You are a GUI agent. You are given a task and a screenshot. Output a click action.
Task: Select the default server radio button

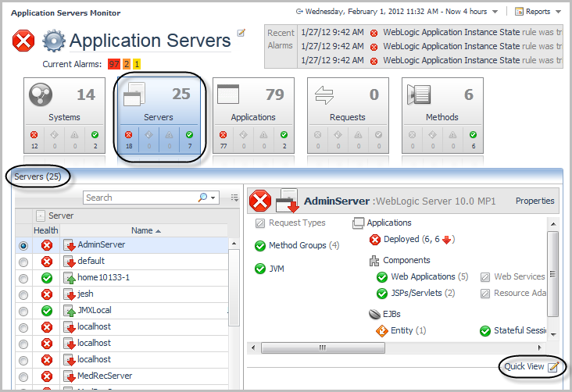pos(23,262)
